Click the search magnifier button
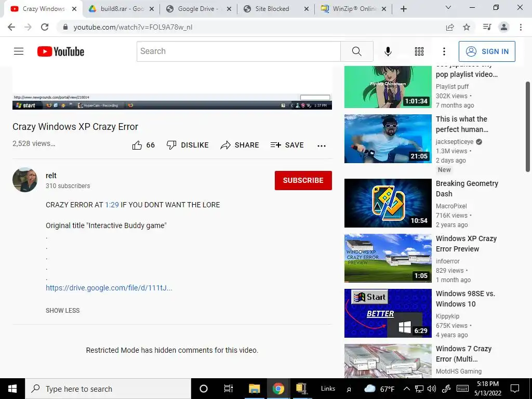This screenshot has height=399, width=532. [356, 51]
